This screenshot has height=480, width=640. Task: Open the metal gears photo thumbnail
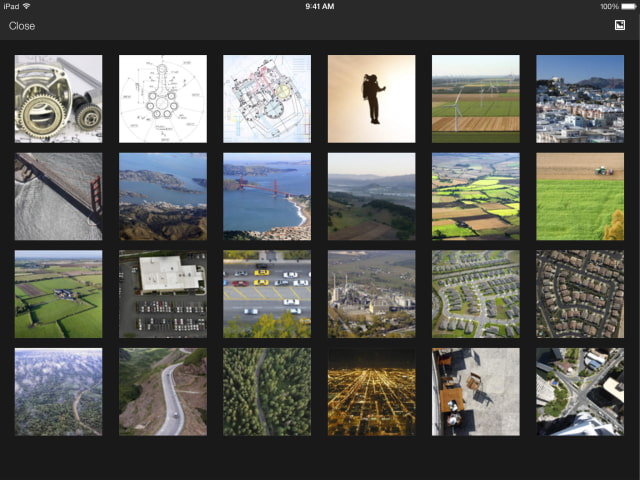click(x=58, y=99)
